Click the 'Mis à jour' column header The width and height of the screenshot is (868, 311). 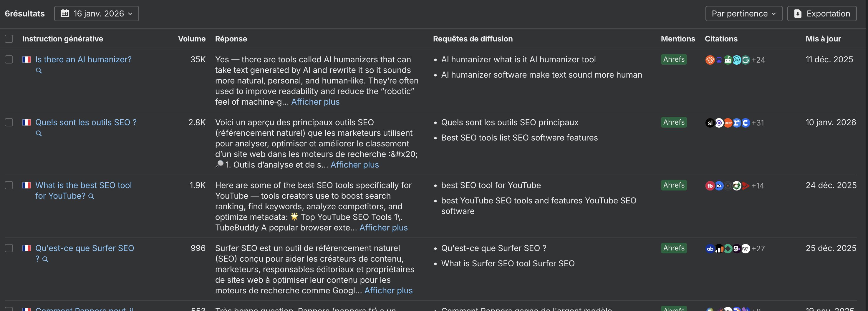click(823, 39)
